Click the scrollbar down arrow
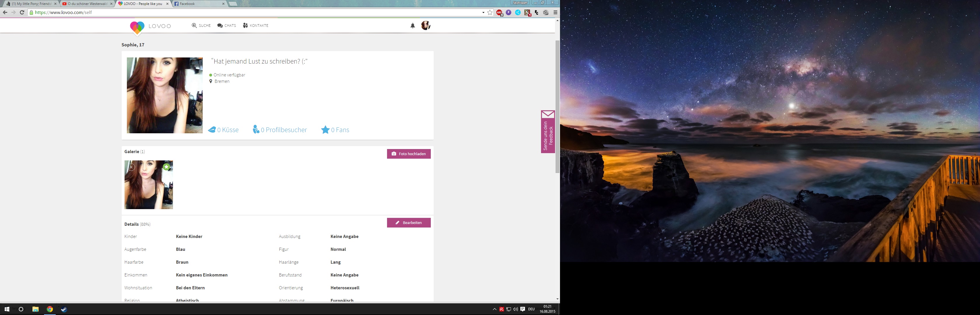This screenshot has height=315, width=980. (x=557, y=299)
